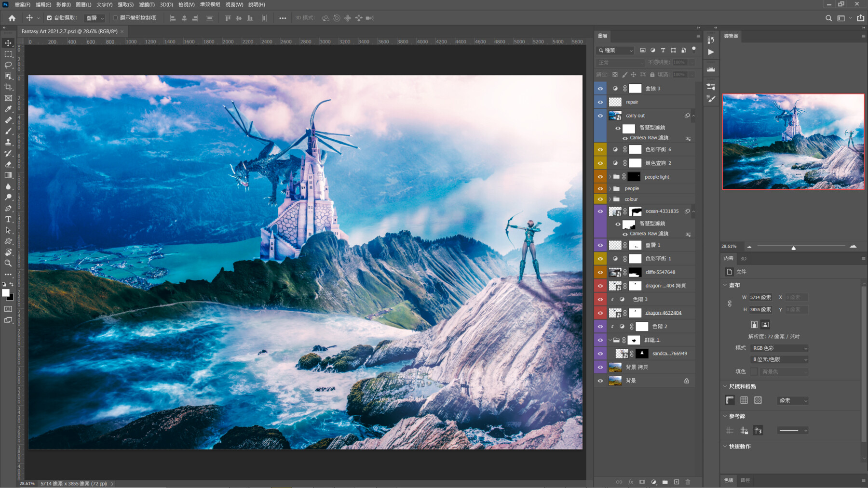Select the Horizontal Type tool
The height and width of the screenshot is (488, 868).
tap(8, 219)
